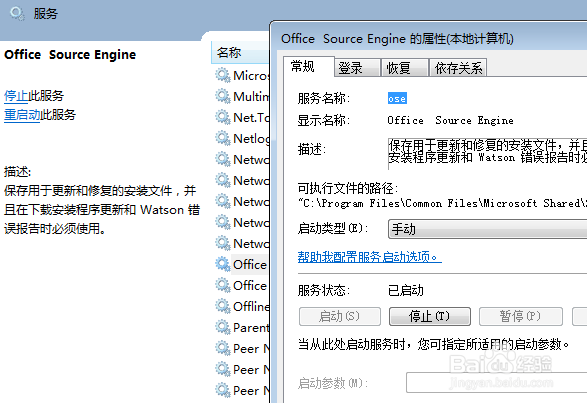
Task: Select the gear icon next to Parental Controls service
Action: 223,327
